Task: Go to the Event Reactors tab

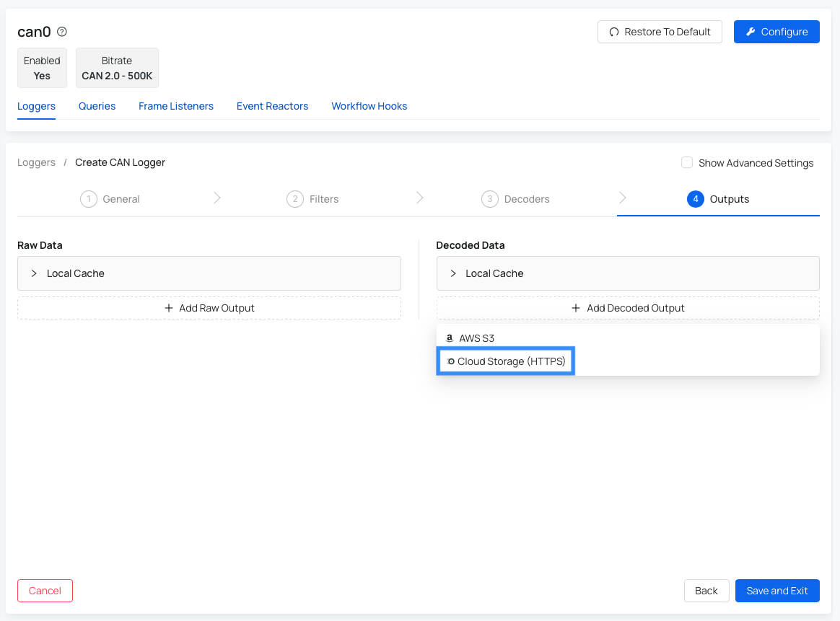Action: tap(272, 106)
